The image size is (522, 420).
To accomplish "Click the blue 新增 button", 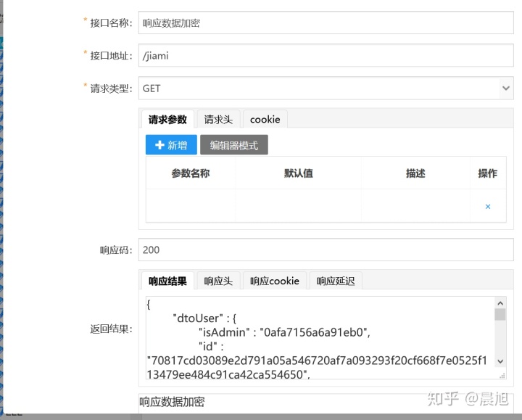I will 171,145.
